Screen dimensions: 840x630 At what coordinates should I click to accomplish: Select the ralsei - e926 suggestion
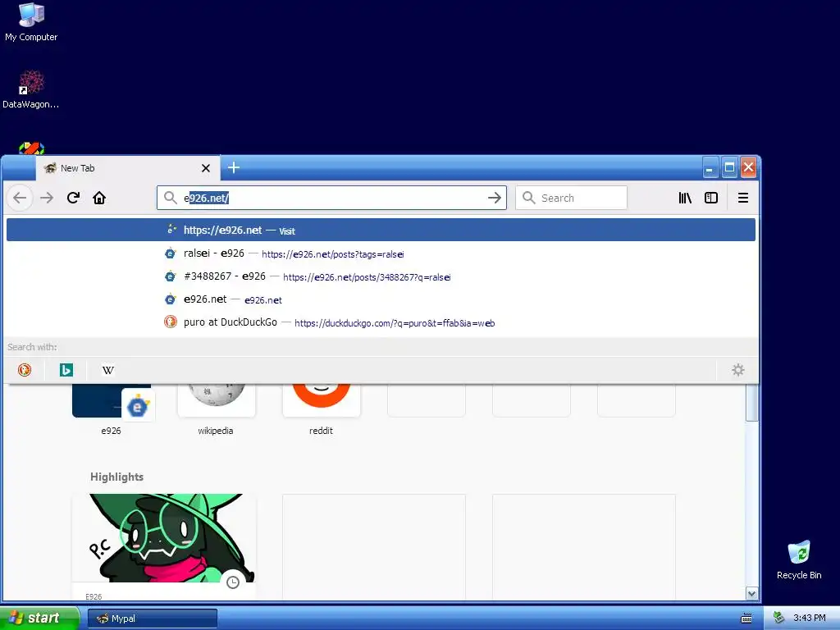point(381,253)
